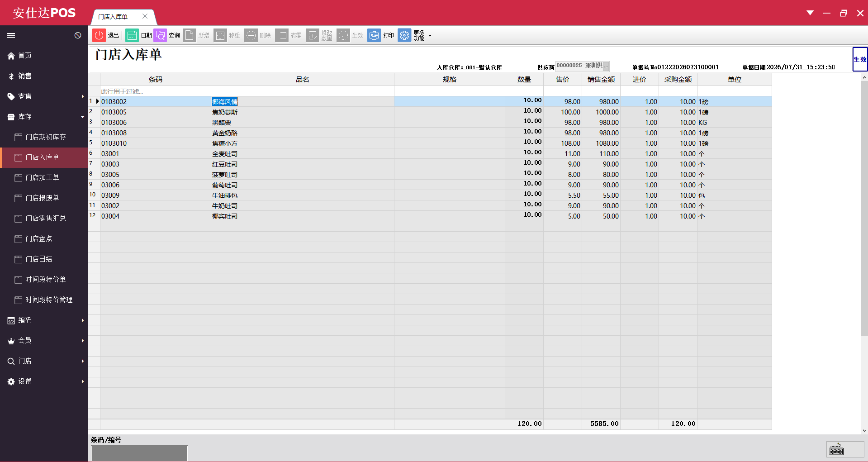868x462 pixels.
Task: Open the 日期 calendar icon
Action: coord(132,35)
